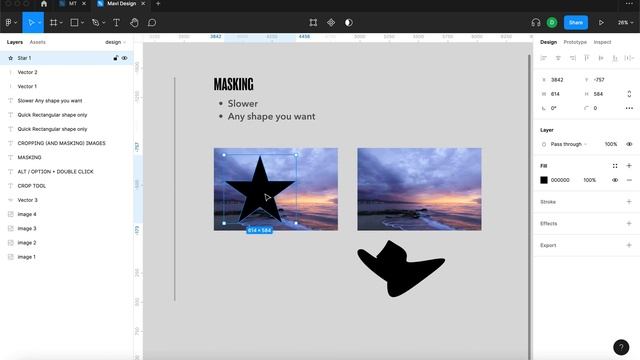Align horizontal centers

pyautogui.click(x=558, y=58)
